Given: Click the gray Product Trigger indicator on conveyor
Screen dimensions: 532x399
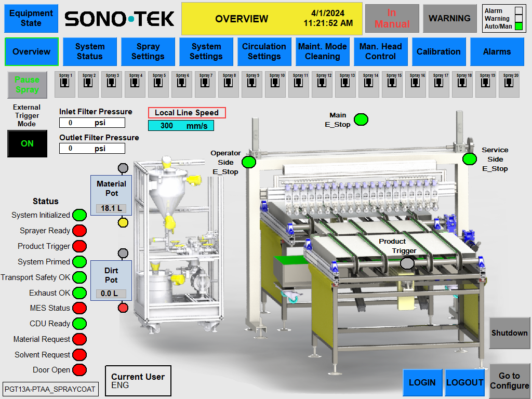Looking at the screenshot, I should [407, 263].
